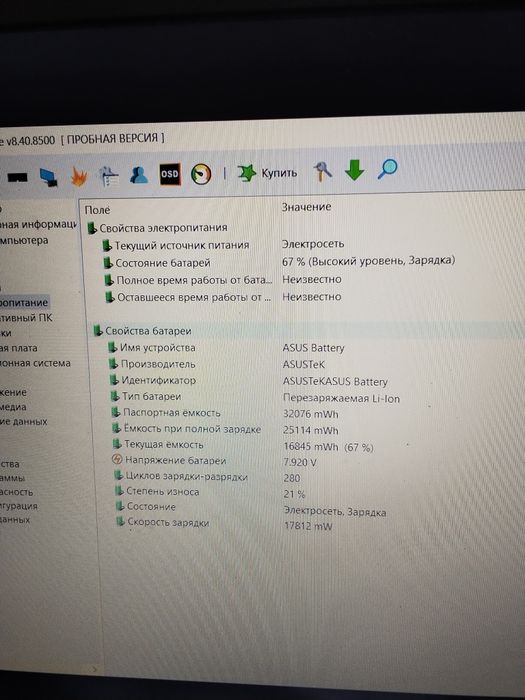Click the battery icon beside Свойства батареи

[99, 331]
